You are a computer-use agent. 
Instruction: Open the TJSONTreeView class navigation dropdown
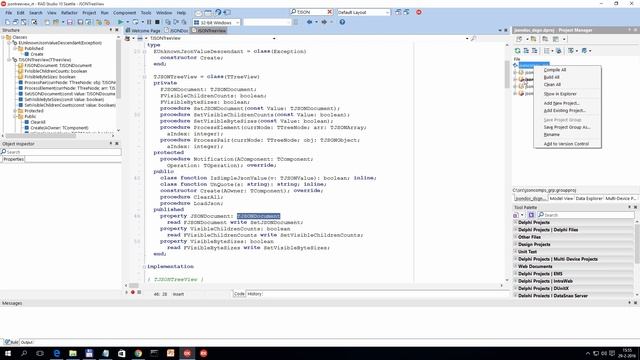[274, 38]
